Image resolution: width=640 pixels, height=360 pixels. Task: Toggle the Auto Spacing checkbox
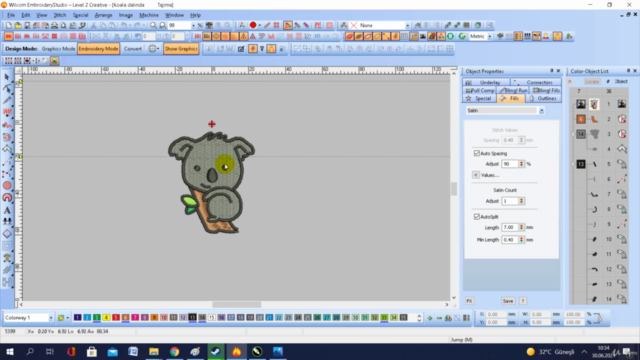[x=476, y=153]
